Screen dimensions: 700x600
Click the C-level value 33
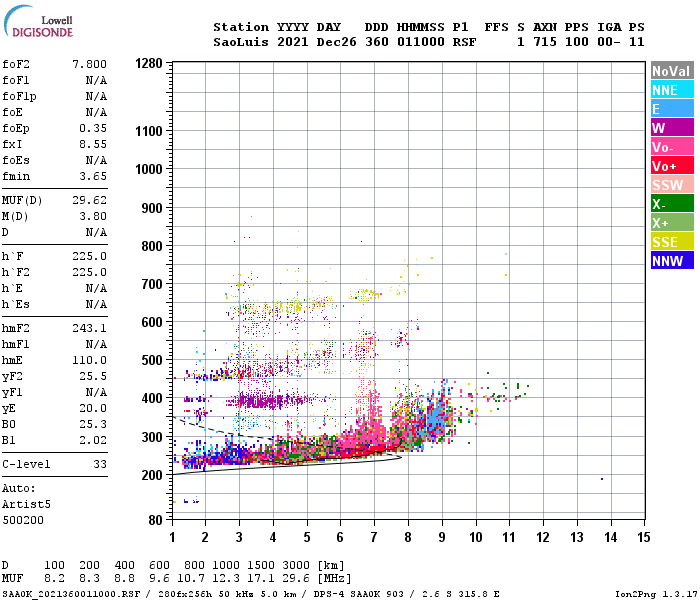coord(100,465)
